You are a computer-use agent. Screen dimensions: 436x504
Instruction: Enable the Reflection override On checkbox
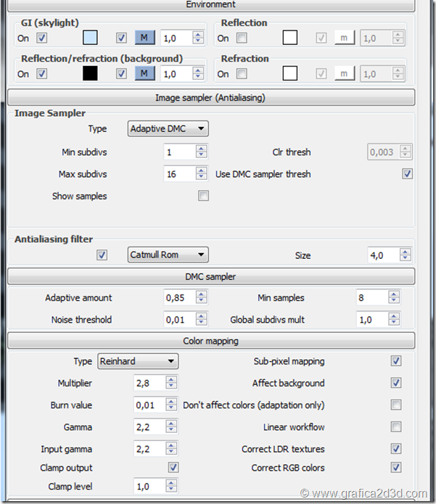tap(242, 38)
